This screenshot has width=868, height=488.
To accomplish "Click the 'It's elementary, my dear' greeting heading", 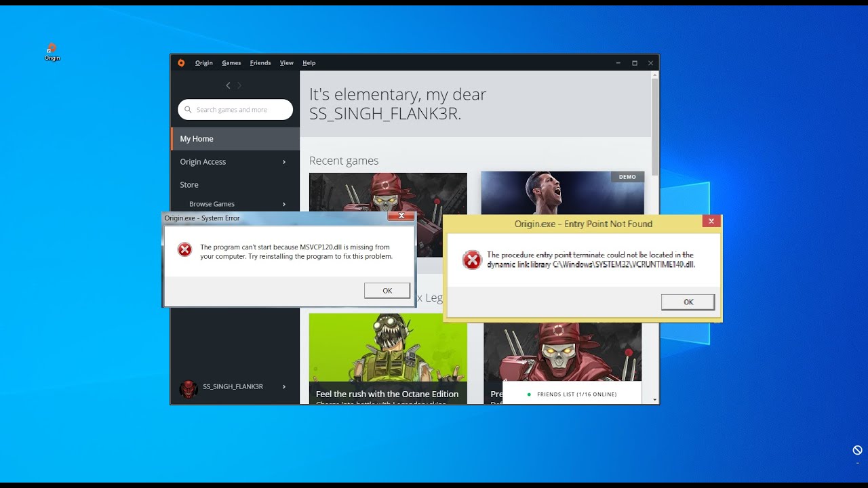I will pyautogui.click(x=398, y=104).
